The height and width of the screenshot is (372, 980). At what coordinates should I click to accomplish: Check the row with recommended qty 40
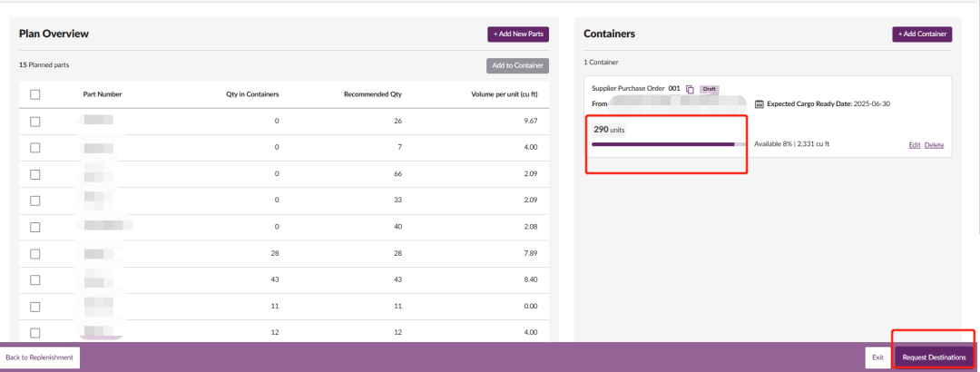coord(35,227)
